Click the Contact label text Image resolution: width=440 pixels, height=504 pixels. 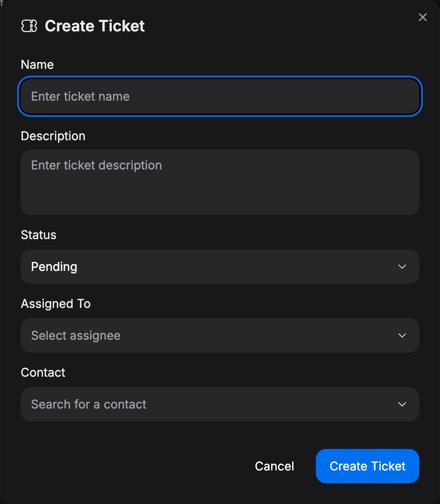tap(43, 372)
